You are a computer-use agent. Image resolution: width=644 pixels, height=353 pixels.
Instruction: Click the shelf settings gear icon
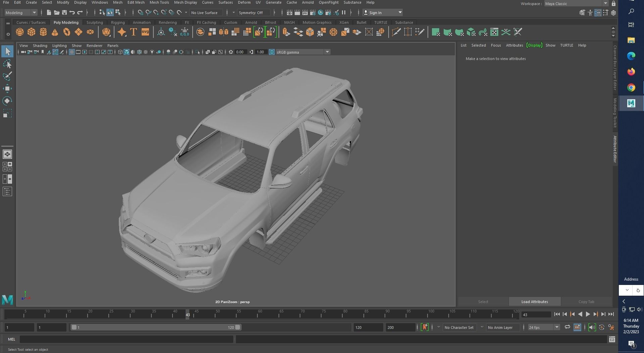(8, 34)
